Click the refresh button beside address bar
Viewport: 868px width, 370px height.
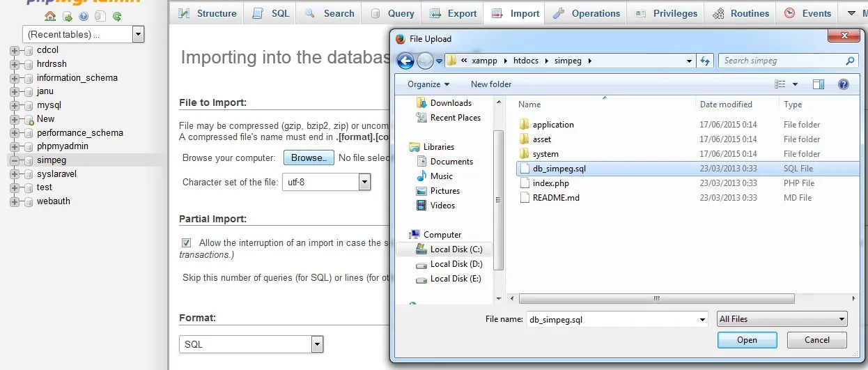(x=706, y=61)
